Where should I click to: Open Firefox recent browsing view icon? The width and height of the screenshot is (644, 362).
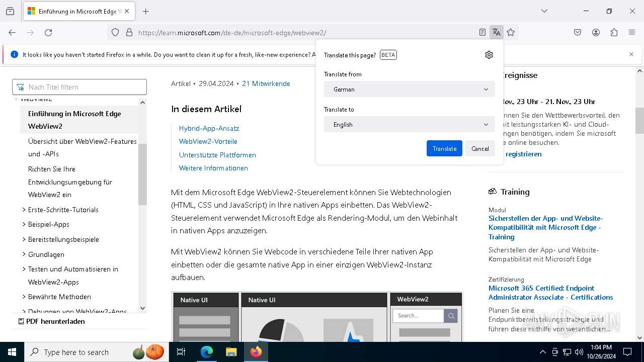point(10,11)
